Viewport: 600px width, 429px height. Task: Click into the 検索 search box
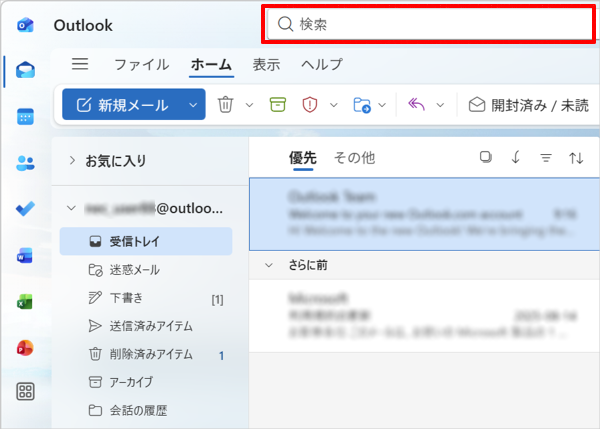coord(429,24)
